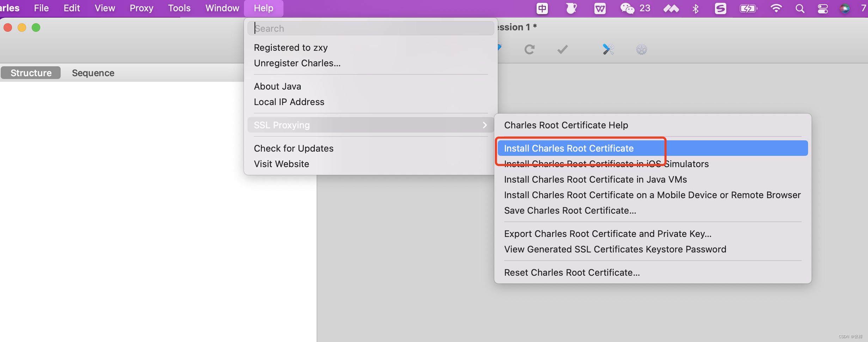
Task: Close the open Help menu
Action: pos(263,8)
